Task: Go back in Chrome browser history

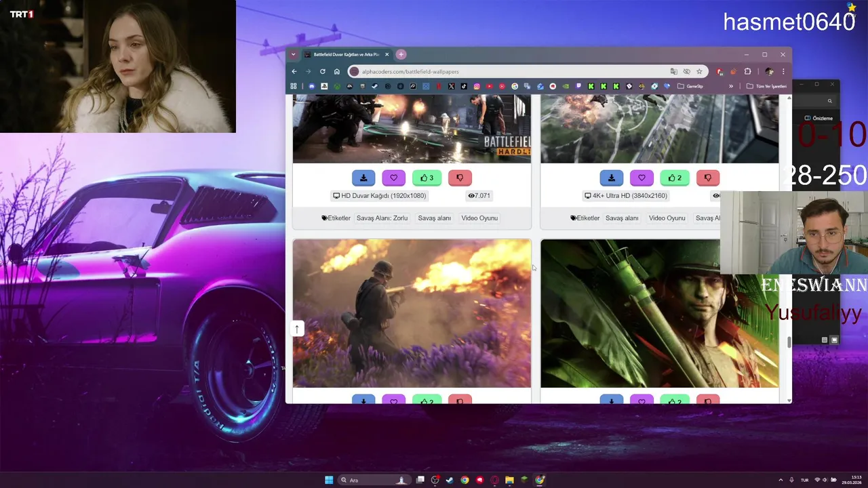Action: (x=294, y=71)
